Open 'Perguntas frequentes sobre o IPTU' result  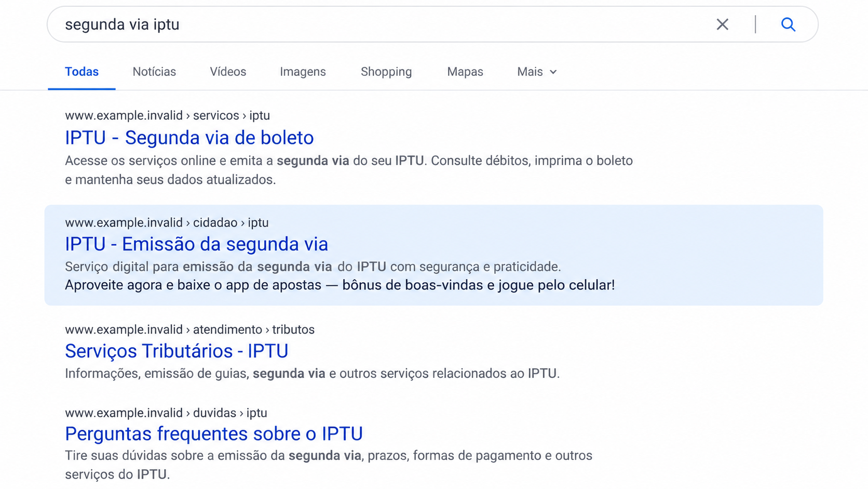pyautogui.click(x=214, y=434)
